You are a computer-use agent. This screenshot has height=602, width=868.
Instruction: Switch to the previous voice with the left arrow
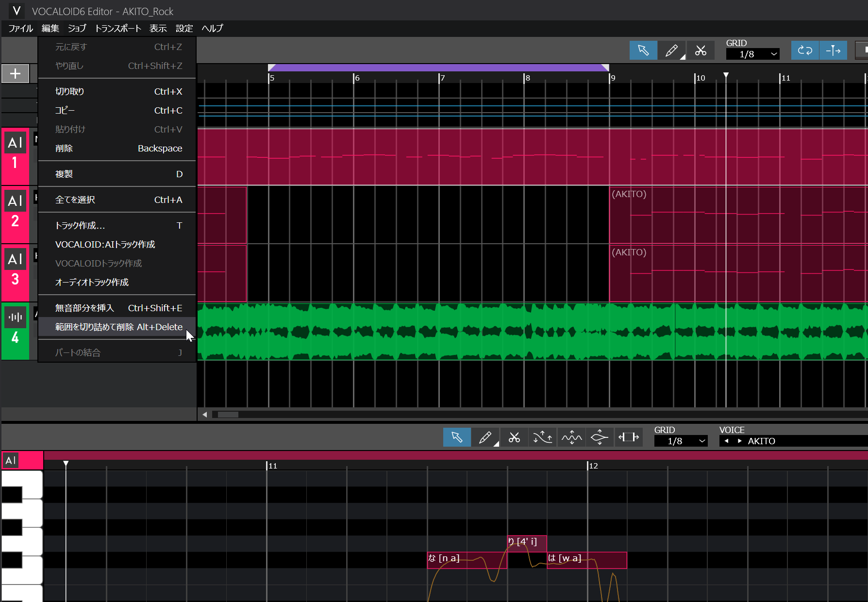[726, 441]
